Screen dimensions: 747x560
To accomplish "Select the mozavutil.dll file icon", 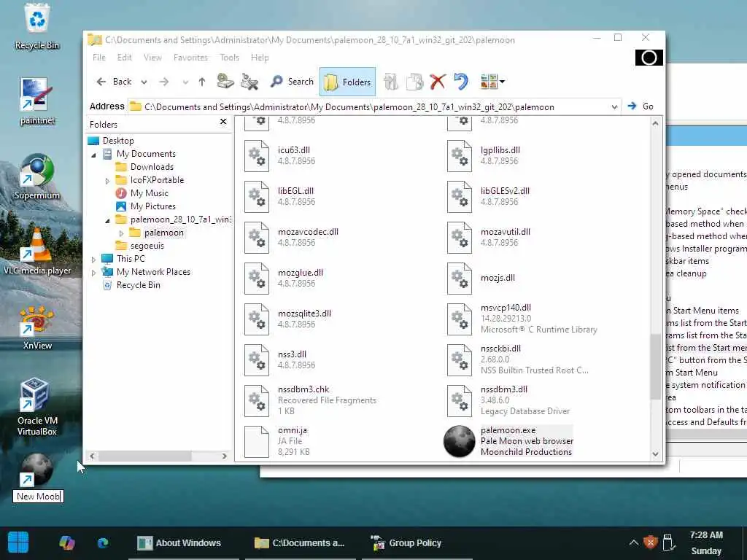I will pyautogui.click(x=460, y=238).
